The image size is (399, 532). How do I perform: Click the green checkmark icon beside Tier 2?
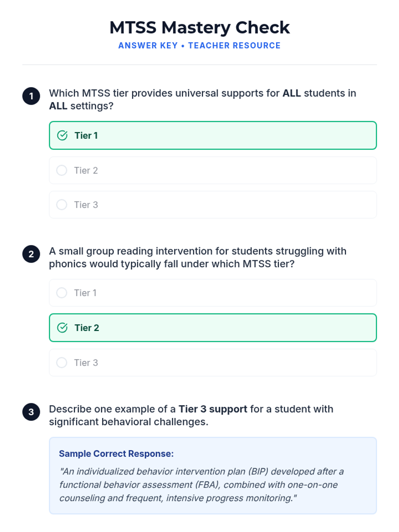point(62,328)
